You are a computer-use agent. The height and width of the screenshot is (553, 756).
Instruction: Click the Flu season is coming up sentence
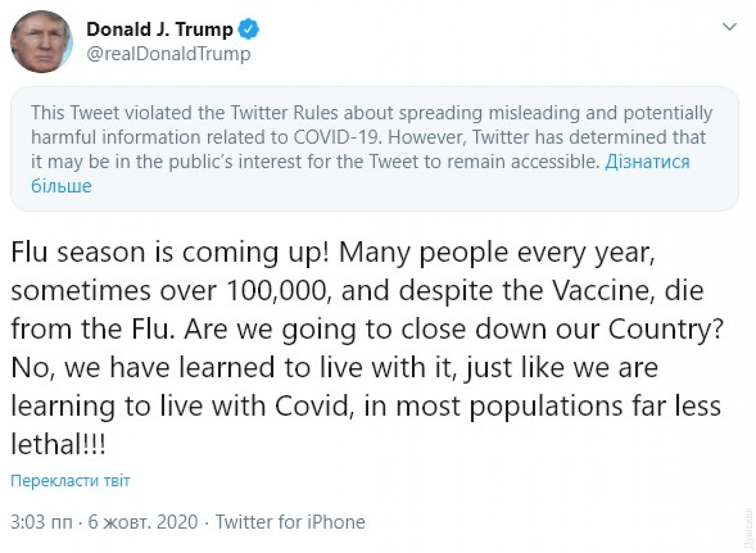pos(170,253)
